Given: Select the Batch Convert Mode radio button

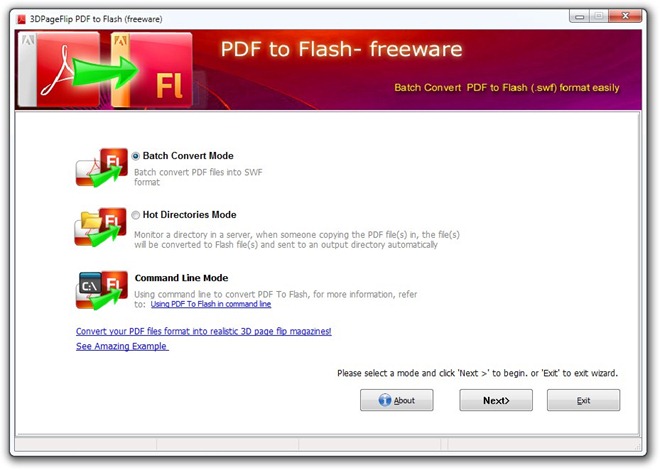Looking at the screenshot, I should (x=136, y=156).
